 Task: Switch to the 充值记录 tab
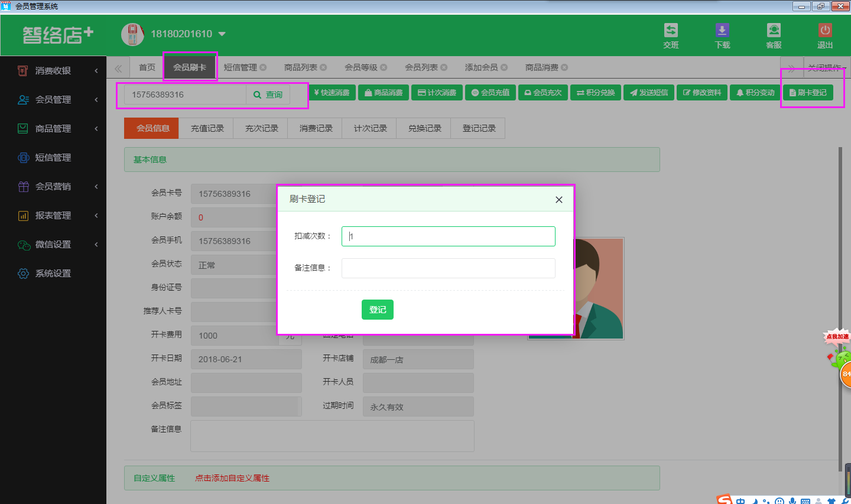click(207, 128)
